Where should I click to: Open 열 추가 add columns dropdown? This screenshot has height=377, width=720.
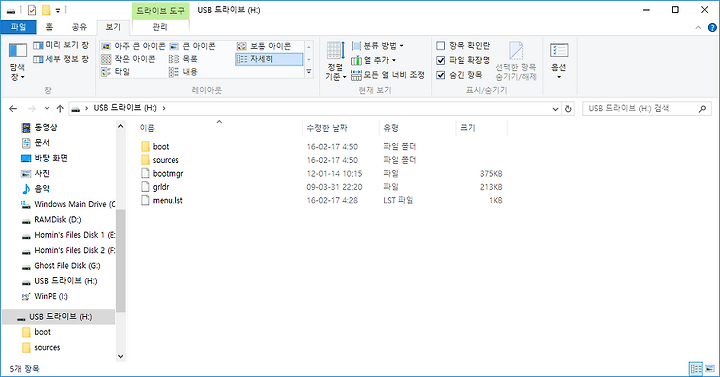373,60
